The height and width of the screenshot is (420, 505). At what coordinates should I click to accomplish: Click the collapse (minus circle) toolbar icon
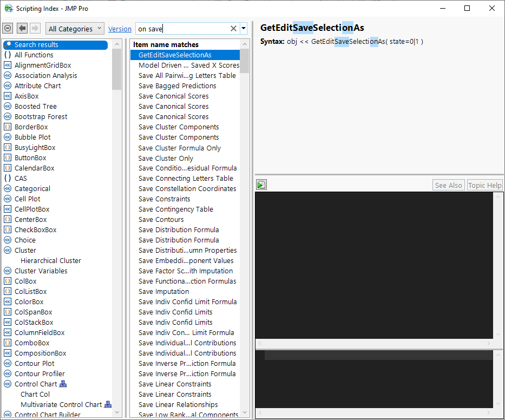pyautogui.click(x=8, y=28)
